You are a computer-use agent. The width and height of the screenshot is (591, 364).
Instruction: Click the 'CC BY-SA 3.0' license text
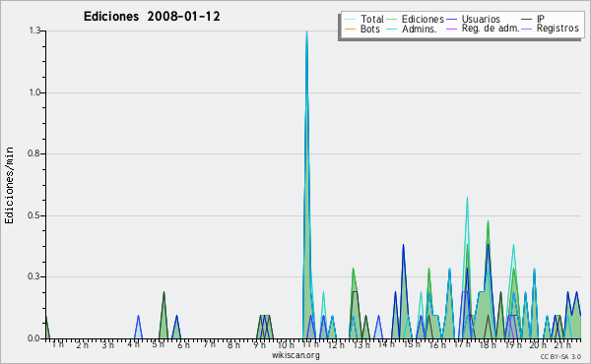[x=560, y=357]
